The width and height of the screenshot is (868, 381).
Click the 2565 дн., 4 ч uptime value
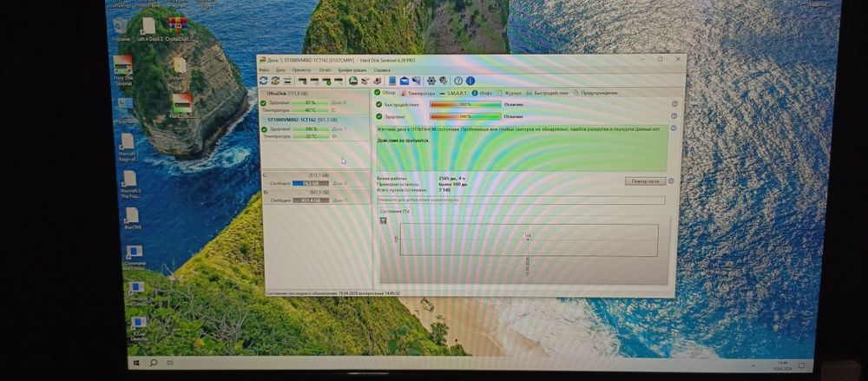(x=452, y=178)
